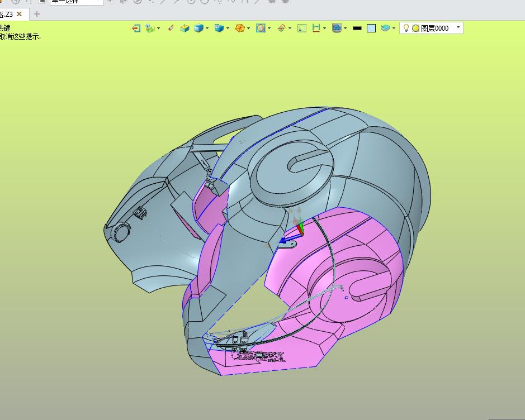Select the blue shaded cube display icon
This screenshot has width=525, height=420.
(198, 28)
